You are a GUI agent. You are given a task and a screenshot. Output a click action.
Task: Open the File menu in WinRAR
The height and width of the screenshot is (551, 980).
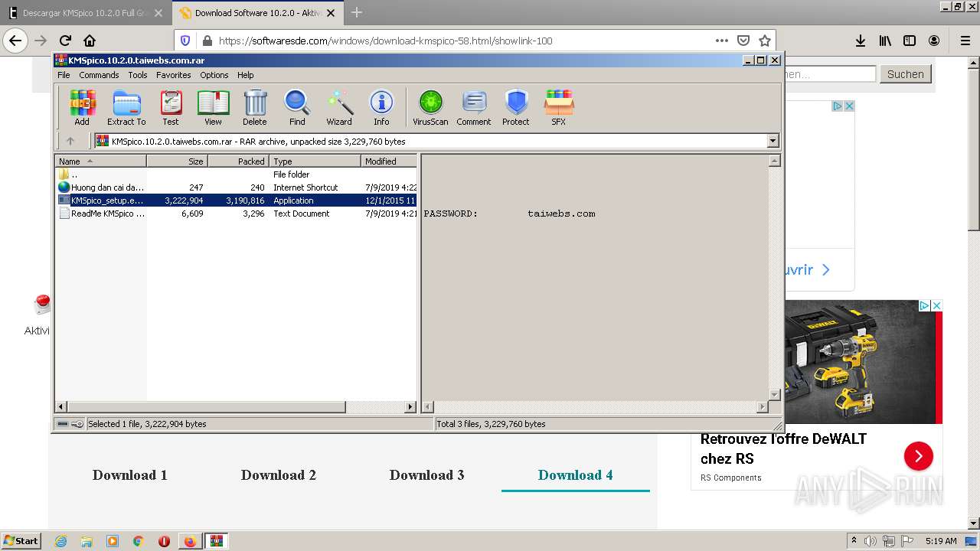click(64, 75)
